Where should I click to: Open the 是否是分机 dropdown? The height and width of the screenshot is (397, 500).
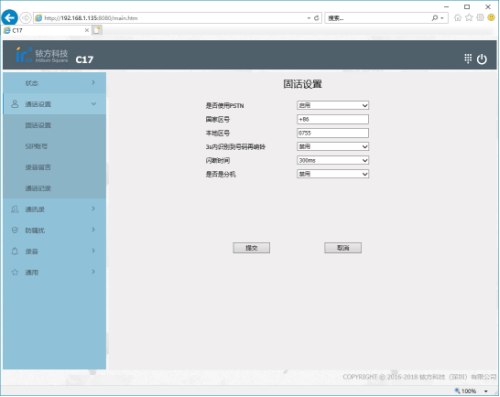pyautogui.click(x=333, y=174)
